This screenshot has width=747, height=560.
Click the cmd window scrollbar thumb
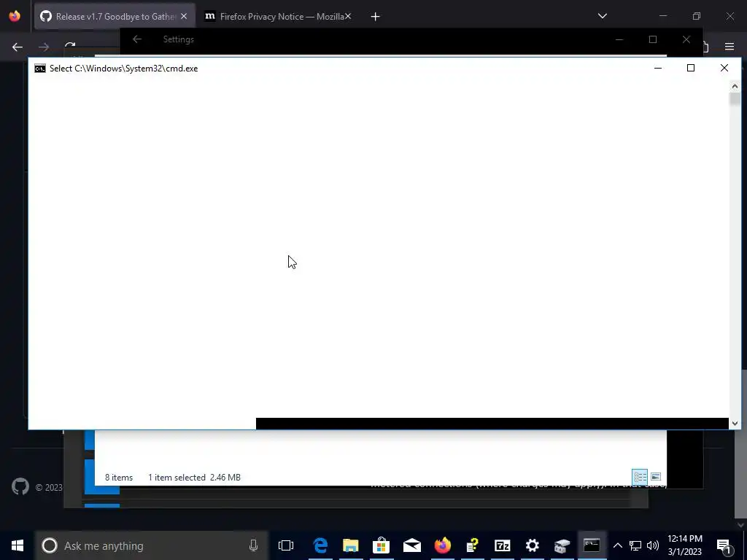click(x=735, y=98)
